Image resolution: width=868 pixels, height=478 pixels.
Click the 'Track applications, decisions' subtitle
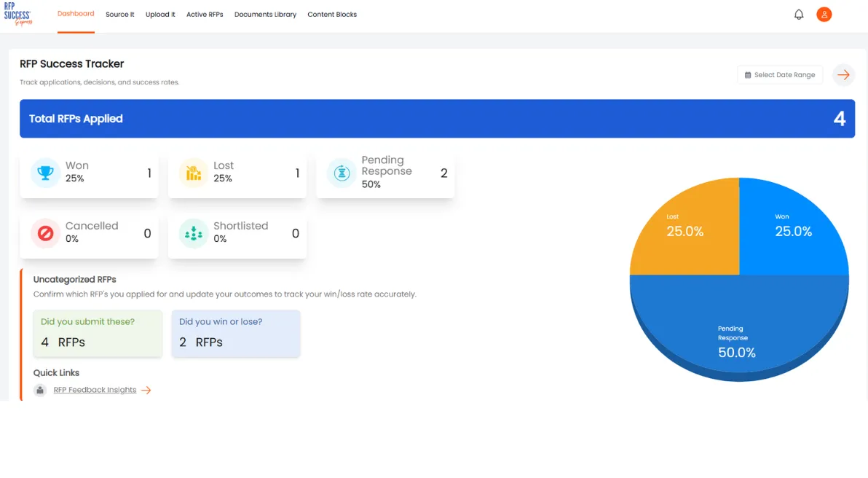(x=100, y=82)
